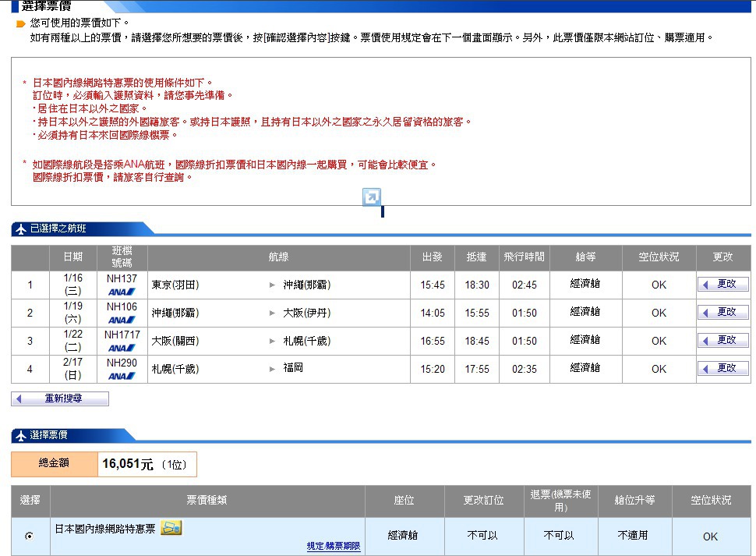The height and width of the screenshot is (556, 756).
Task: Click 札幌(千歲) destination in row 3
Action: (x=306, y=341)
